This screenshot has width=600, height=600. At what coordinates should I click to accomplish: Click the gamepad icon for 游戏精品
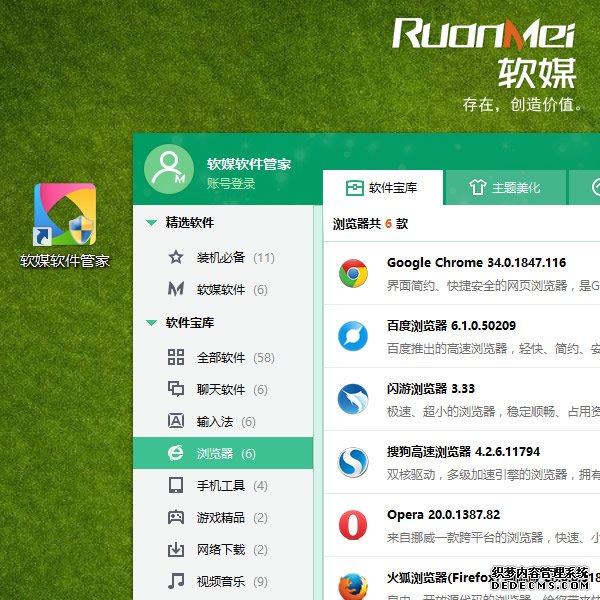click(x=176, y=517)
